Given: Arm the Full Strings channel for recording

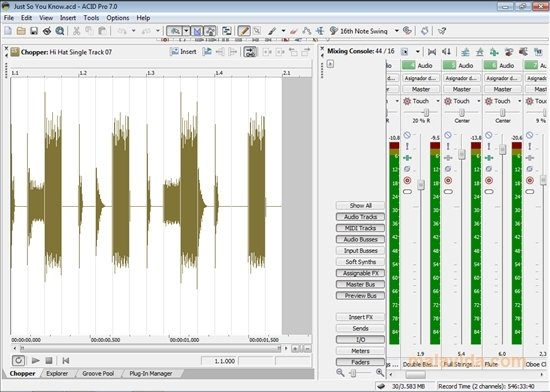Looking at the screenshot, I should [448, 181].
